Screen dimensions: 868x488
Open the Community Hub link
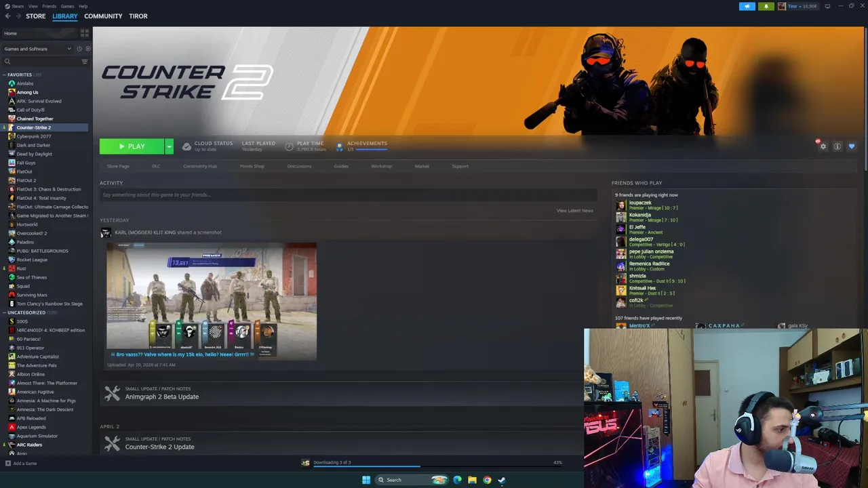(x=200, y=166)
